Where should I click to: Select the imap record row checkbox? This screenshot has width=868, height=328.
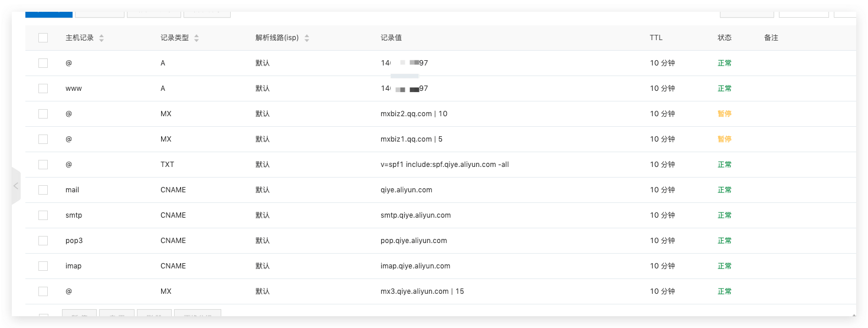pos(43,266)
